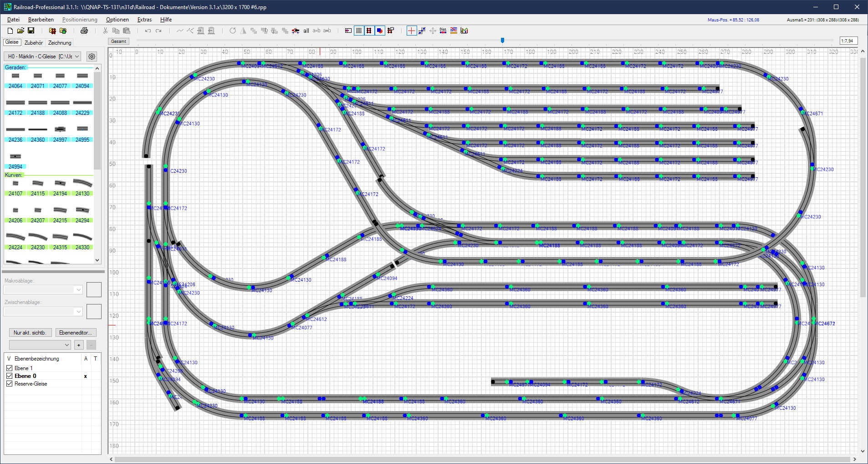The width and height of the screenshot is (868, 464).
Task: Open the Extras menu
Action: tap(144, 20)
